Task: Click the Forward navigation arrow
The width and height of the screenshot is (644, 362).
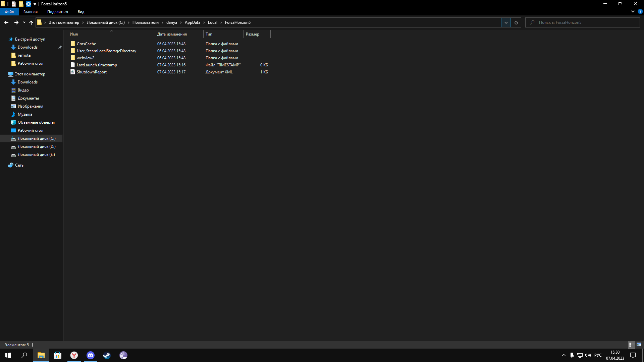Action: 16,22
